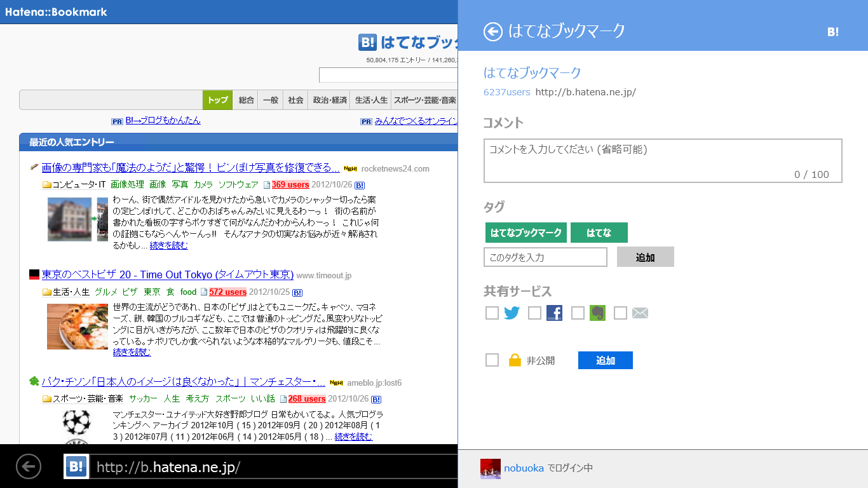868x488 pixels.
Task: Click the コメント comment text box
Action: point(663,161)
